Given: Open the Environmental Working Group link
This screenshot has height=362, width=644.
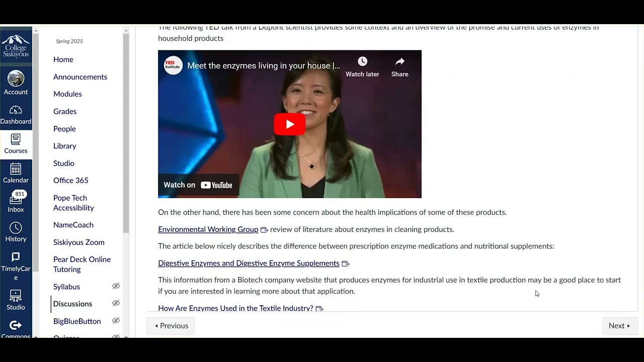Looking at the screenshot, I should pos(208,229).
